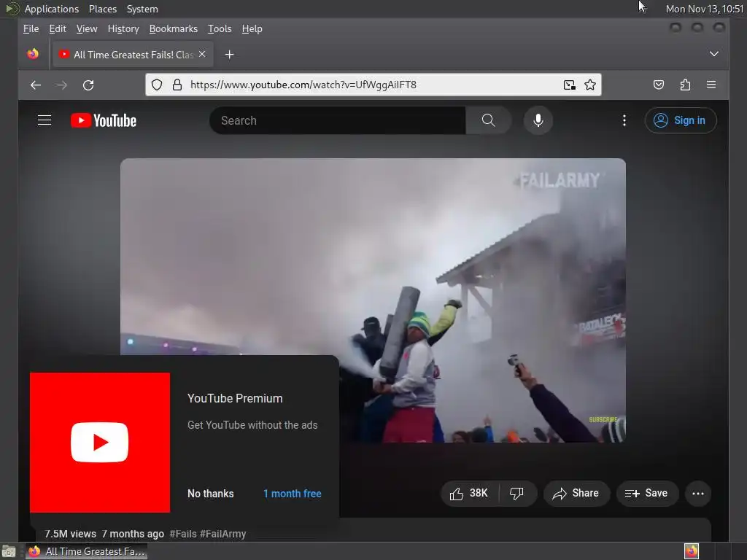The image size is (747, 560).
Task: Click the search magnifier button
Action: click(488, 120)
